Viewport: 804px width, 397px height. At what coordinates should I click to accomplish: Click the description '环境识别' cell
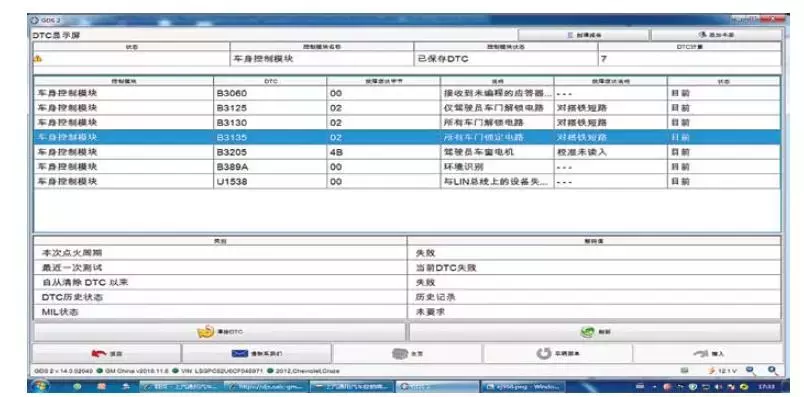(497, 167)
